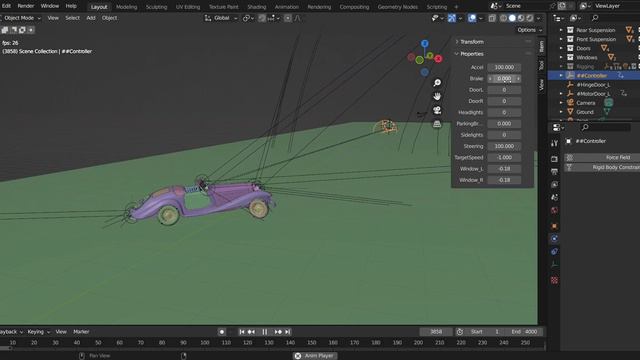Click the Rigid Body Constraint button
Screen dimensions: 640x360
click(x=602, y=167)
